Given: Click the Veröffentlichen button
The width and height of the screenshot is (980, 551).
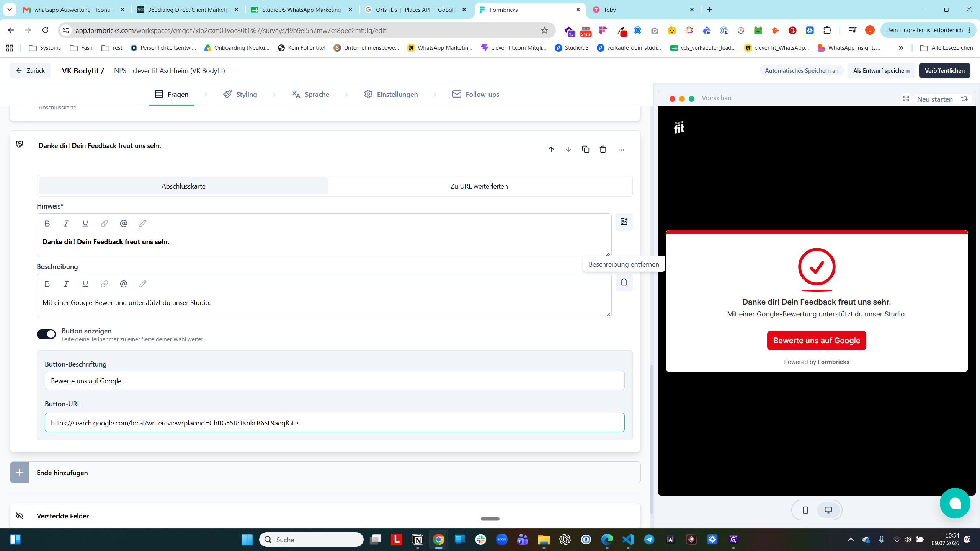Looking at the screenshot, I should (944, 70).
